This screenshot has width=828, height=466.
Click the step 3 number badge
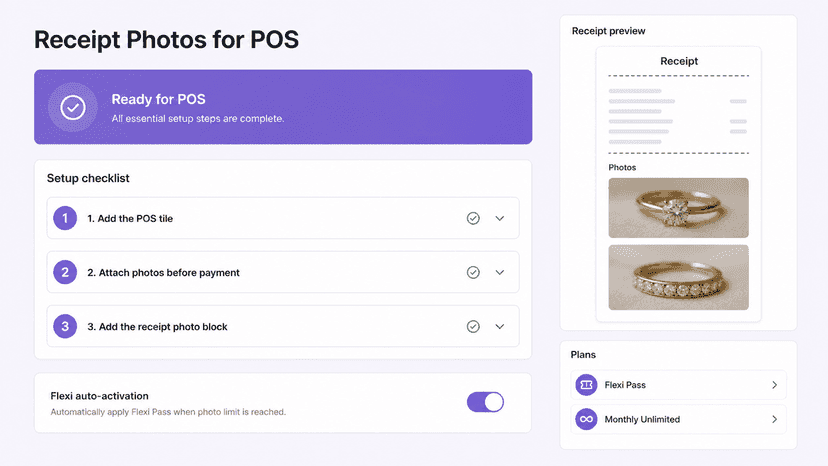click(x=65, y=327)
